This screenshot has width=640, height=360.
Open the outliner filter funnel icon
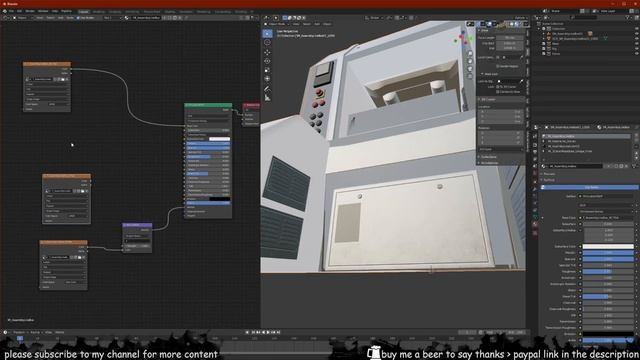[628, 18]
